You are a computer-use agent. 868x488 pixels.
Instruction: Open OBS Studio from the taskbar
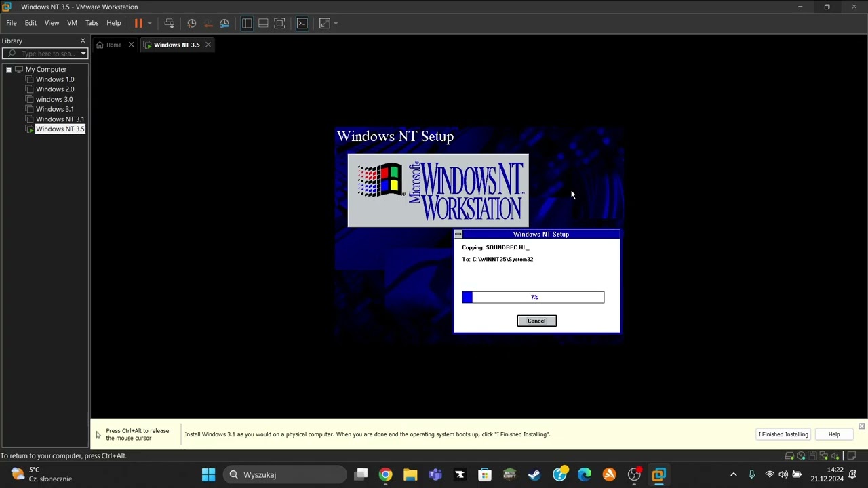[x=634, y=474]
